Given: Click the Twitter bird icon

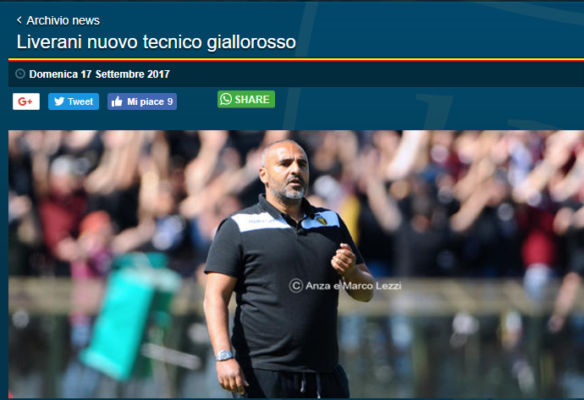Looking at the screenshot, I should [x=59, y=101].
